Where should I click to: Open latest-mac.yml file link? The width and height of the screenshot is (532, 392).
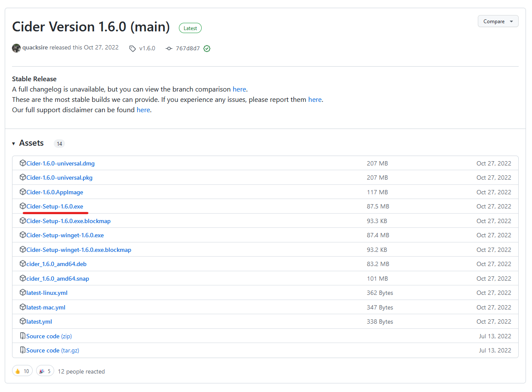[x=46, y=307]
